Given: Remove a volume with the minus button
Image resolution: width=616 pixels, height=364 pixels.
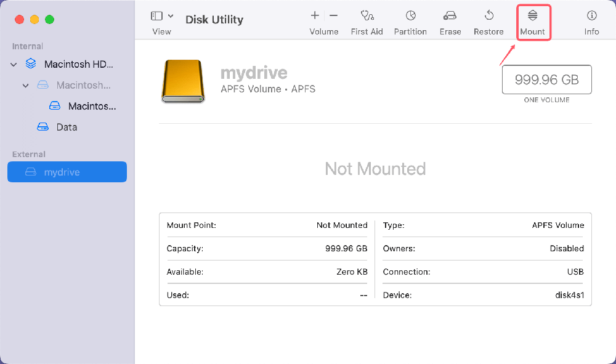Looking at the screenshot, I should pos(333,16).
